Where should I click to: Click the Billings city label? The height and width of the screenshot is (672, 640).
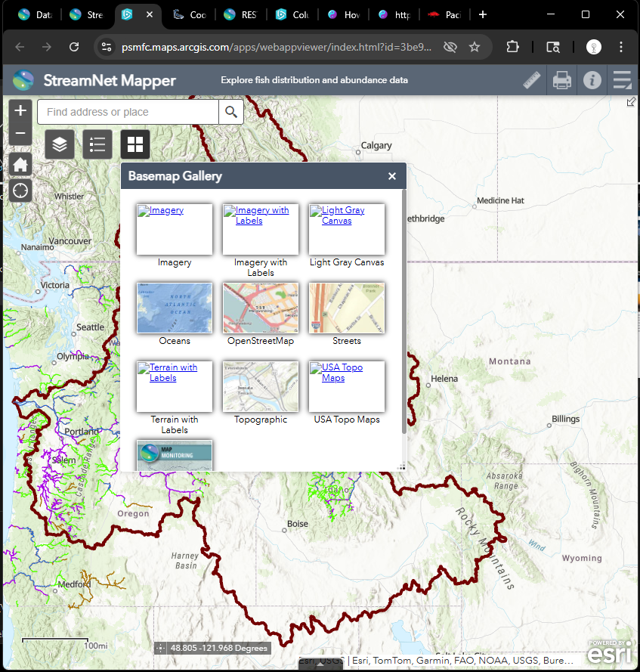565,419
